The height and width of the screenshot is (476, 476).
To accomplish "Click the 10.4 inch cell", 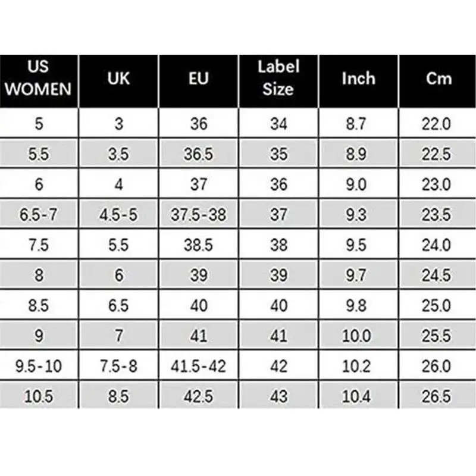I will point(358,396).
